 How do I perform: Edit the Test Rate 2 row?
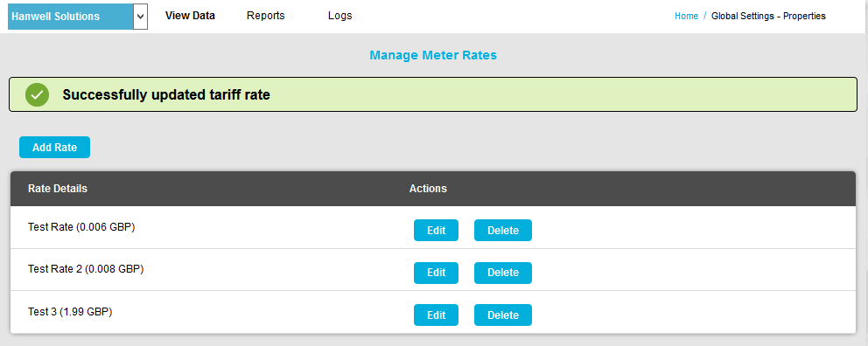tap(437, 273)
